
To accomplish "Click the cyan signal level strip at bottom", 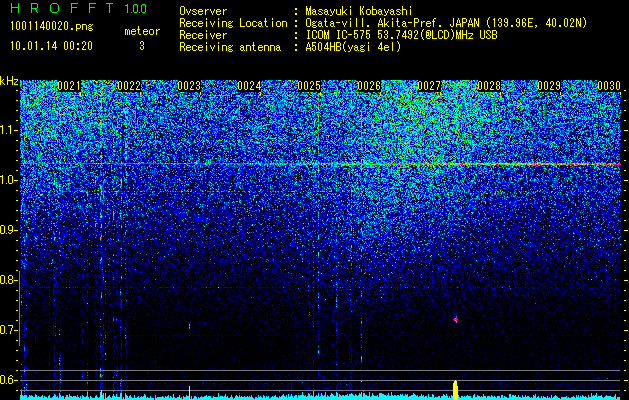I will (x=321, y=397).
